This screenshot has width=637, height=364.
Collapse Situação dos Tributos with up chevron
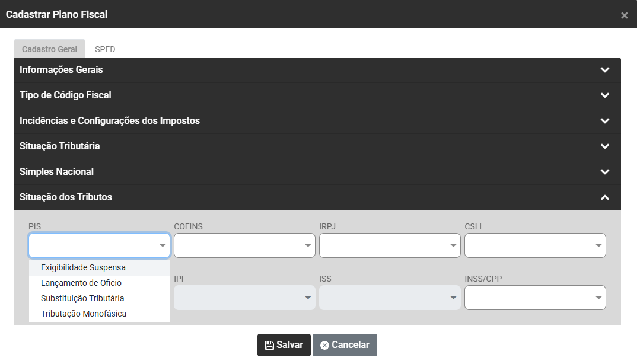tap(604, 197)
